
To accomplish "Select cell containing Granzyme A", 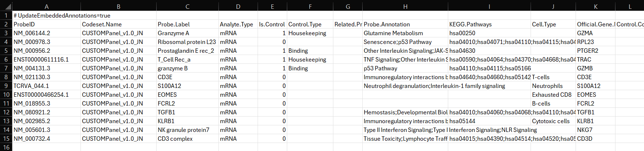I will point(187,33).
